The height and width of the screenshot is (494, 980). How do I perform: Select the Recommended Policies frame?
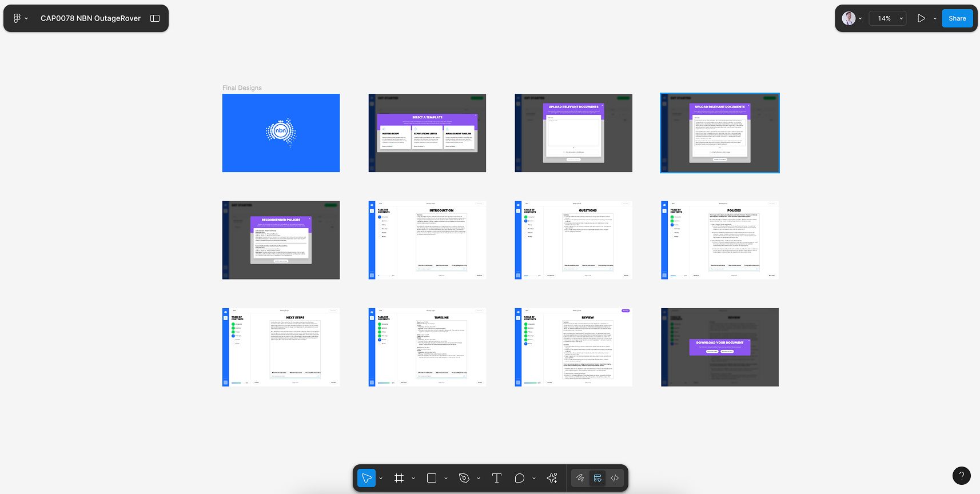(x=281, y=240)
